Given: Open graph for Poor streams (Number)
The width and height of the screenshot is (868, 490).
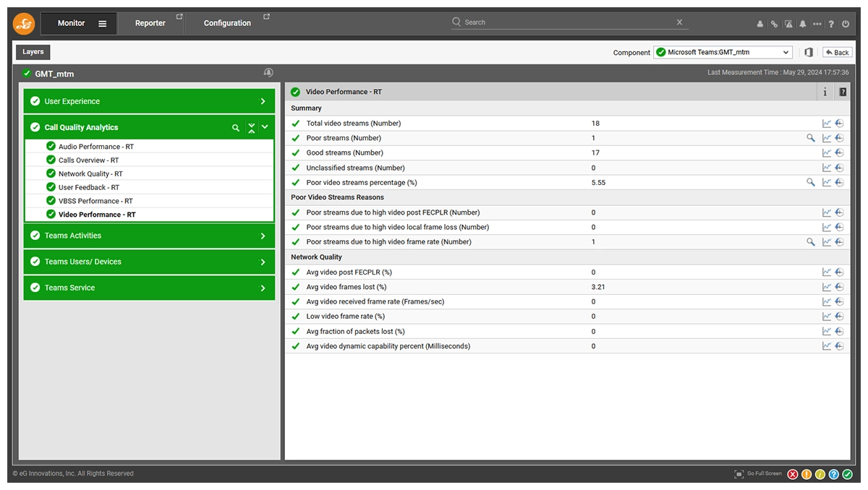Looking at the screenshot, I should pos(827,138).
